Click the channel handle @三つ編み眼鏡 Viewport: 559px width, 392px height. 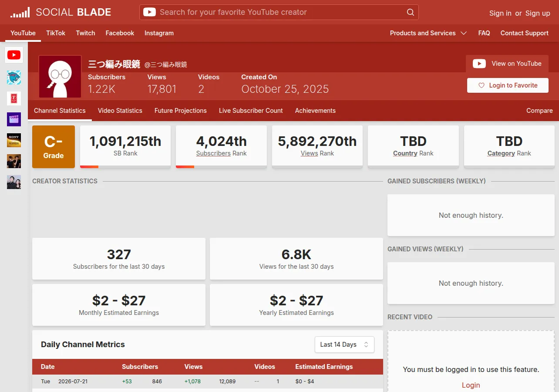coord(165,65)
